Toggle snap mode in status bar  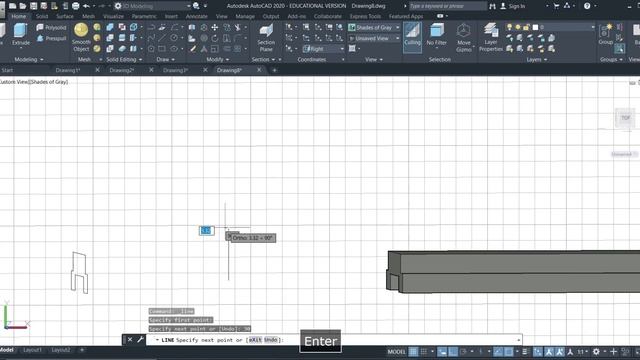[x=424, y=351]
